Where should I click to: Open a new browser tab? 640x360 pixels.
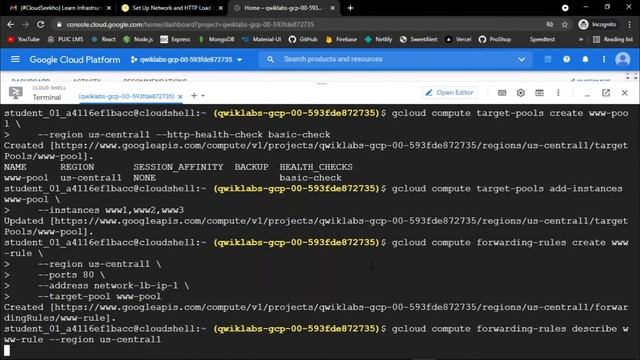350,8
